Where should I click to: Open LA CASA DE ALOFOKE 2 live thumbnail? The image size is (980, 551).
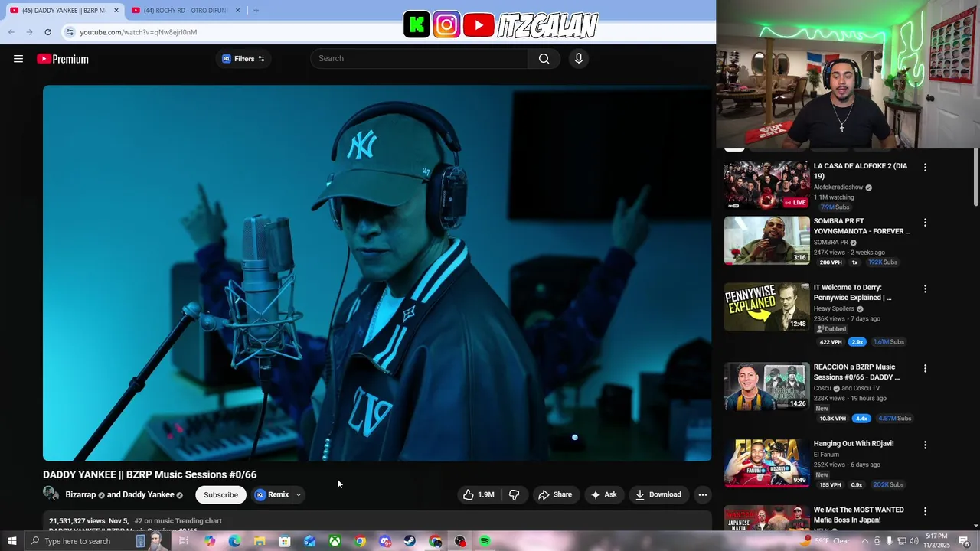pos(766,184)
